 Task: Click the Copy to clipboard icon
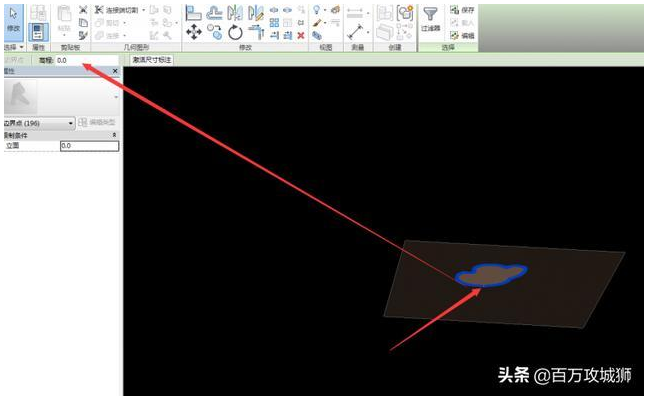click(83, 23)
